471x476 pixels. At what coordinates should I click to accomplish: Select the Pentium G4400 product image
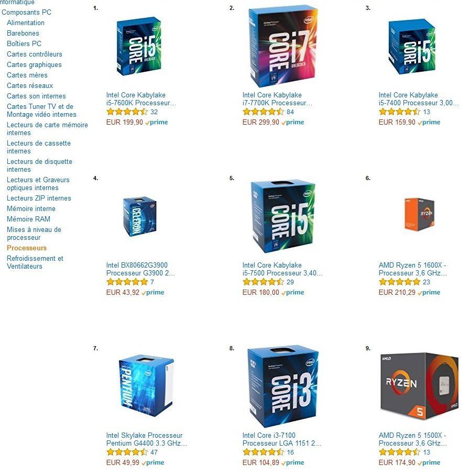point(146,386)
